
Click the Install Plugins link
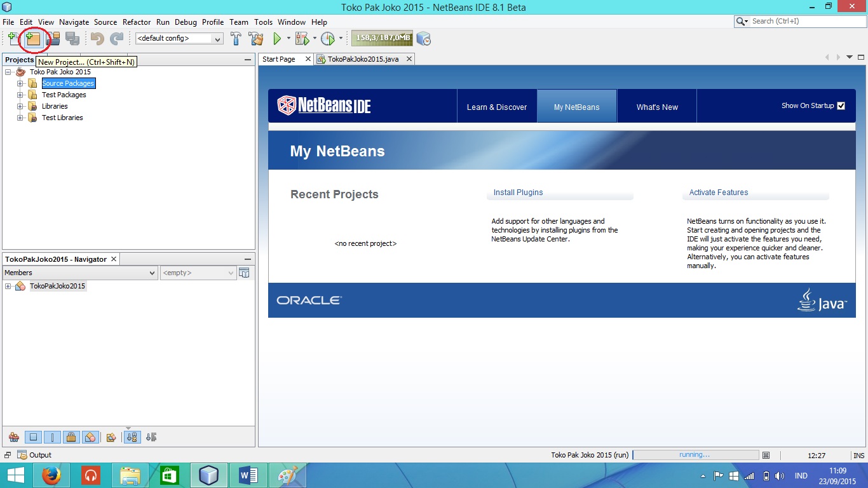point(519,193)
